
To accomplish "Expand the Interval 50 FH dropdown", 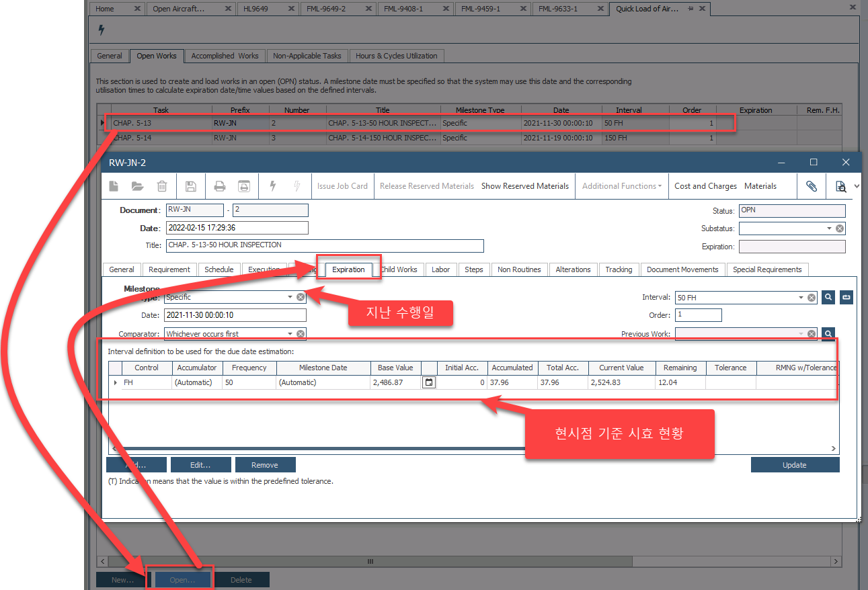I will (801, 297).
